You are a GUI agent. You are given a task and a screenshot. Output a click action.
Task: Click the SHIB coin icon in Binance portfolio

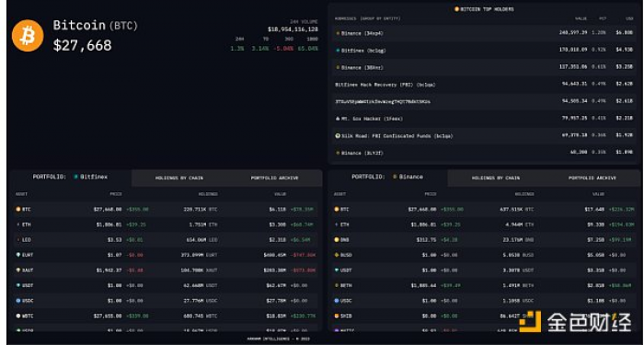pyautogui.click(x=337, y=316)
